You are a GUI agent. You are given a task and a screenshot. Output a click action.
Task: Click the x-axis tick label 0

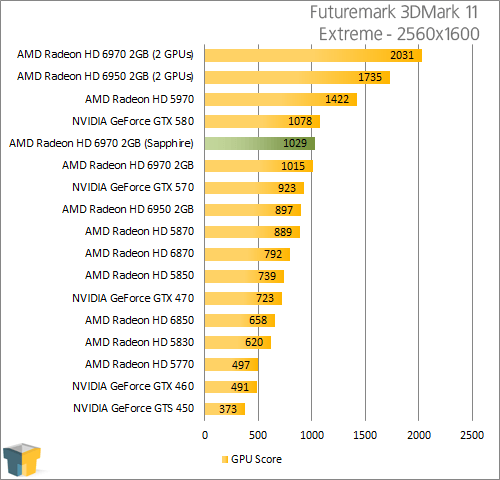[x=205, y=435]
